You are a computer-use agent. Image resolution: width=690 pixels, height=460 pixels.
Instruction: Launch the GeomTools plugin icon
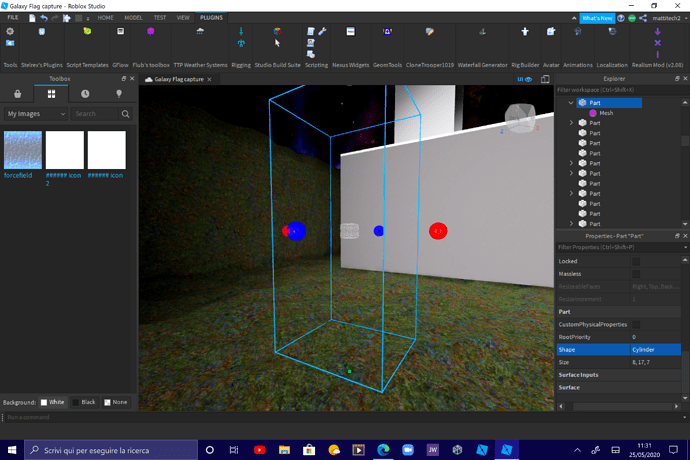[387, 31]
